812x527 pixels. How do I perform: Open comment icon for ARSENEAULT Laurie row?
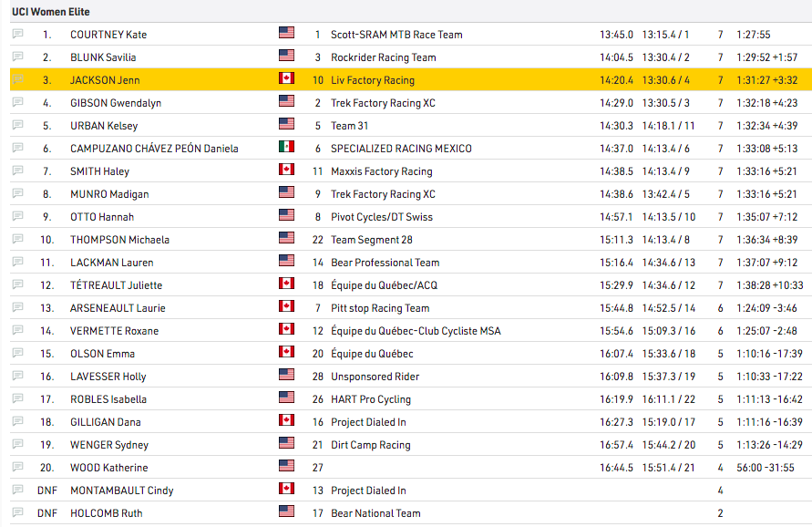18,307
